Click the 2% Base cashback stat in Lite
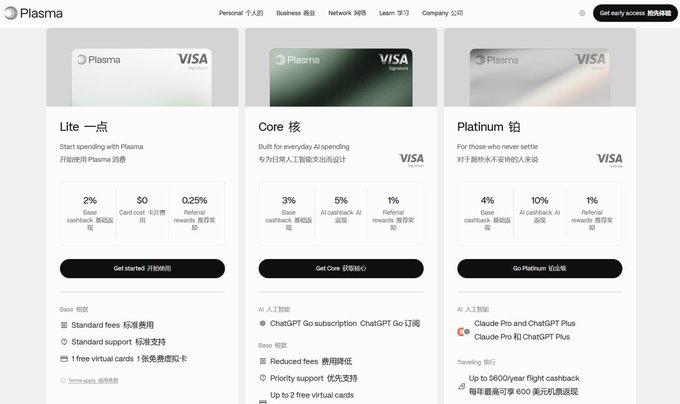Screen dimensions: 680x404 click(x=90, y=213)
